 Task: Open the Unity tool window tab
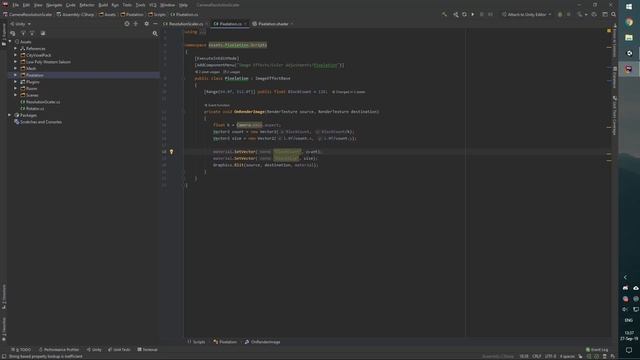click(94, 350)
